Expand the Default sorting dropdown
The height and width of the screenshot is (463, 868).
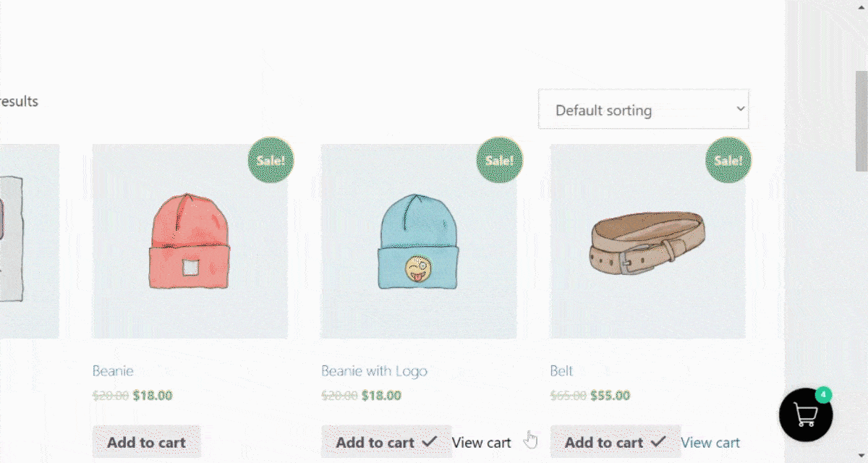(x=644, y=109)
